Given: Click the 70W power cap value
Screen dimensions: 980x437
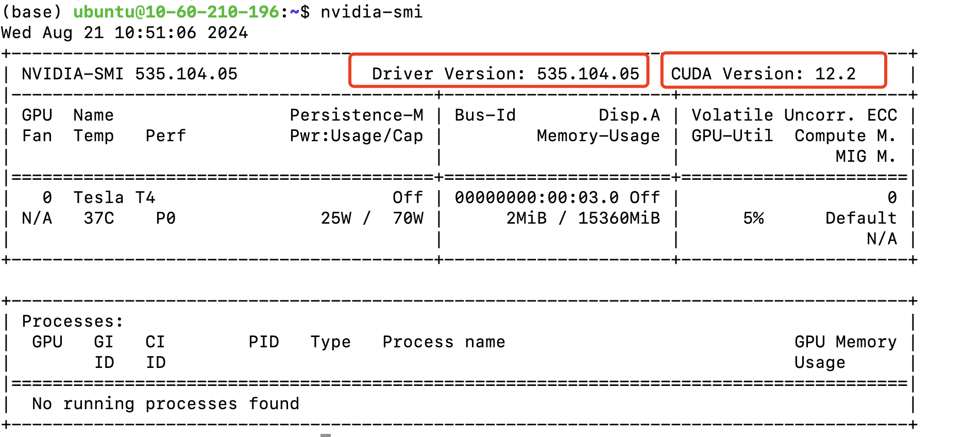Looking at the screenshot, I should tap(408, 218).
